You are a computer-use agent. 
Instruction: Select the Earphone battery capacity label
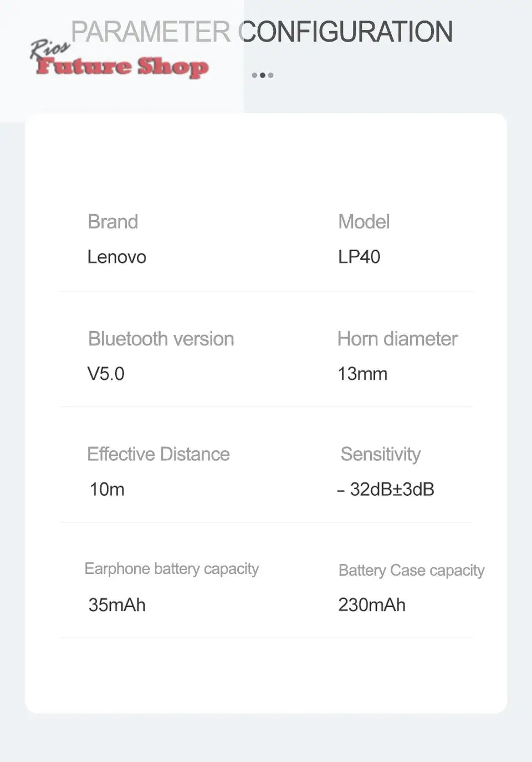[x=172, y=569]
